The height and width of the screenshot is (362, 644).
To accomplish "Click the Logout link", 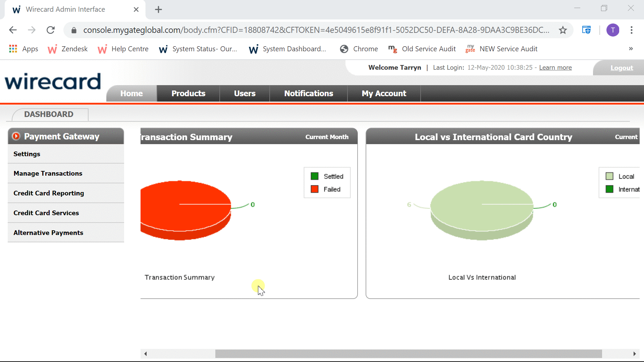I will pyautogui.click(x=622, y=68).
